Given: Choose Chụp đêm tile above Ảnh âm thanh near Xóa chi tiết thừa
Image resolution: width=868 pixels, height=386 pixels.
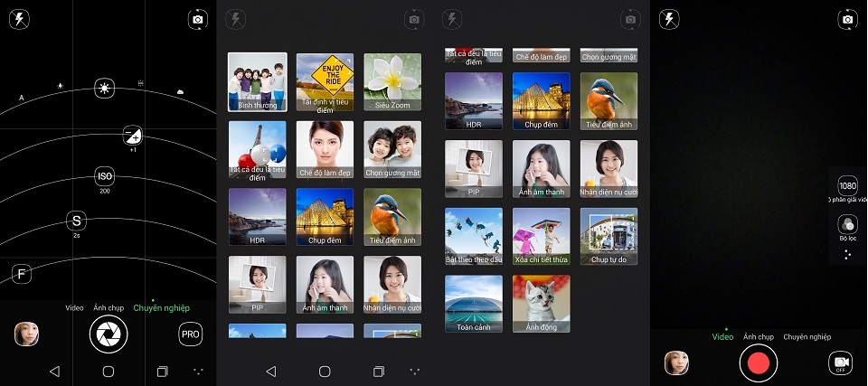Looking at the screenshot, I should [542, 101].
